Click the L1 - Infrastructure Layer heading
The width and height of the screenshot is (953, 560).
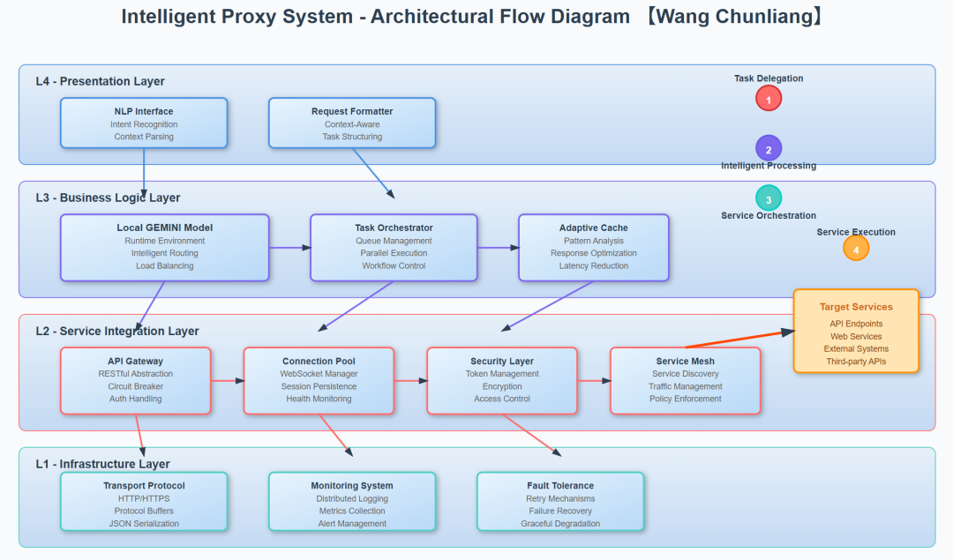102,464
